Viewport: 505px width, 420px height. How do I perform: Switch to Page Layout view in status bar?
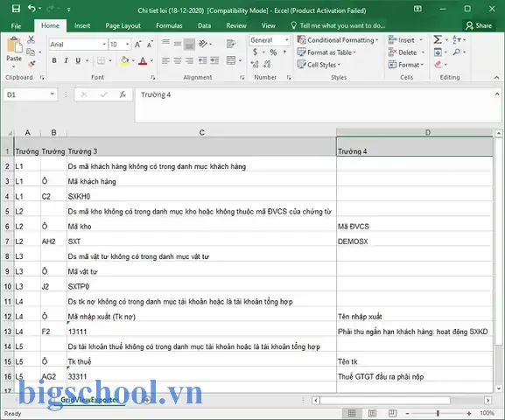[x=372, y=413]
